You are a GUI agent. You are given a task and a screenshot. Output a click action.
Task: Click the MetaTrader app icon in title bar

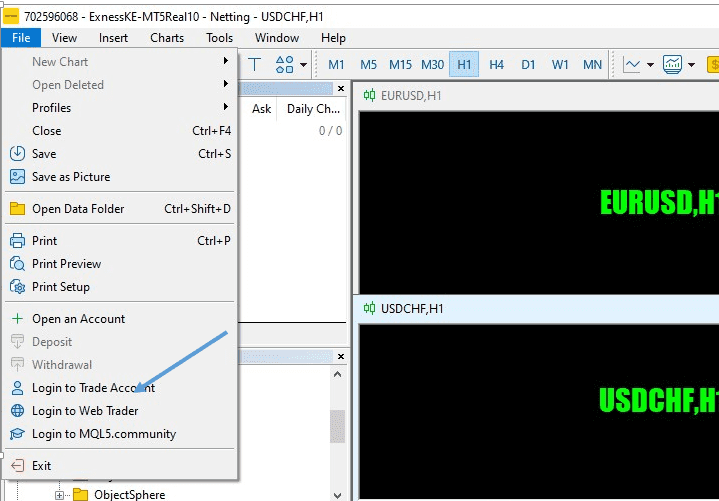tap(11, 17)
